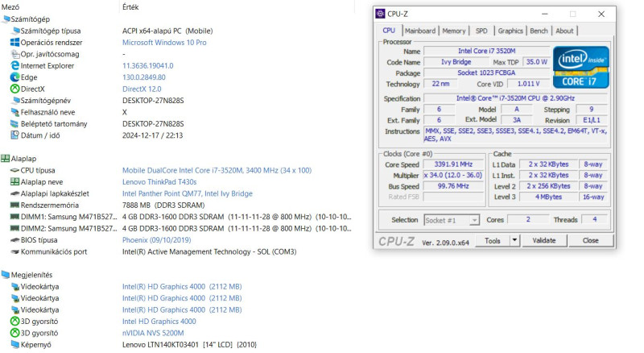Click the nVIDIA 3D gyorsító row icon

tap(14, 333)
